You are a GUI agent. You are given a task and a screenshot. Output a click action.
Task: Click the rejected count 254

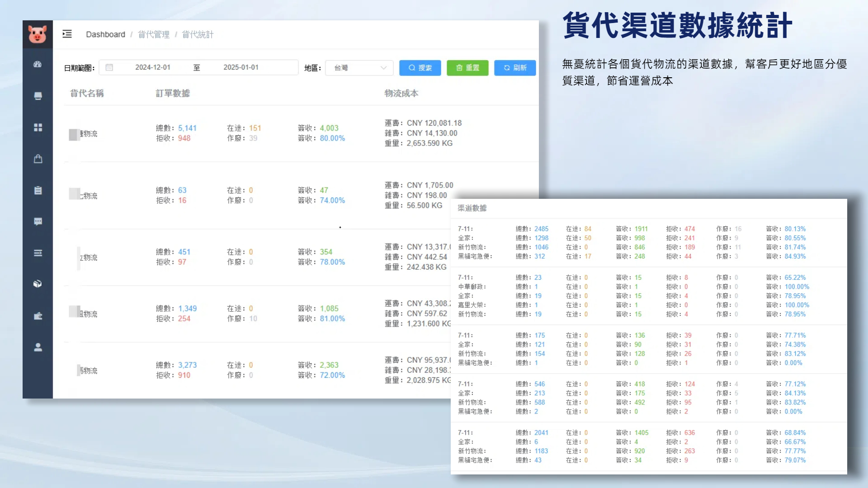184,319
